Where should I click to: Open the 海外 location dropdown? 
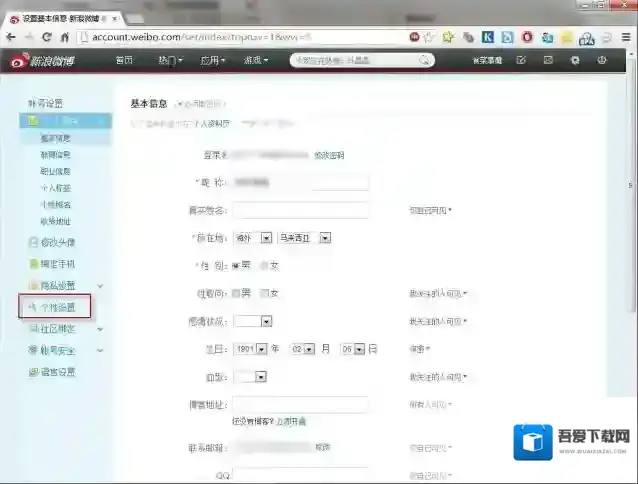coord(253,238)
